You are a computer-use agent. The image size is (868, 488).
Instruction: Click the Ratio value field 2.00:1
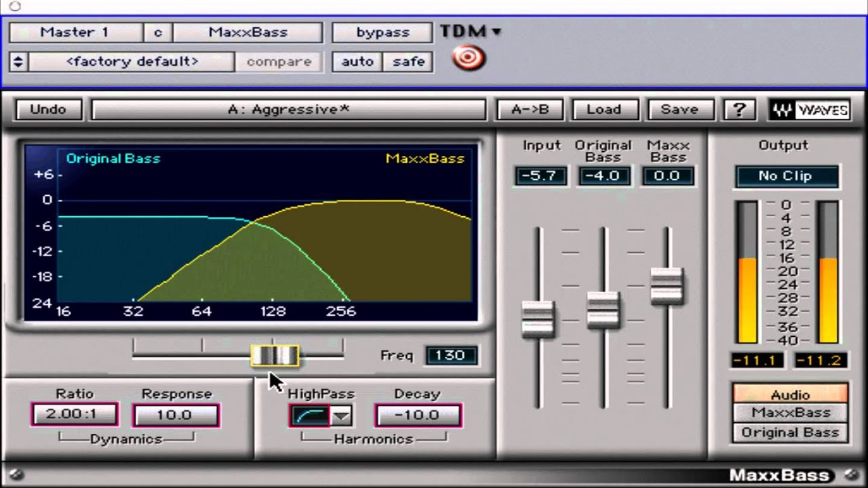tap(75, 415)
